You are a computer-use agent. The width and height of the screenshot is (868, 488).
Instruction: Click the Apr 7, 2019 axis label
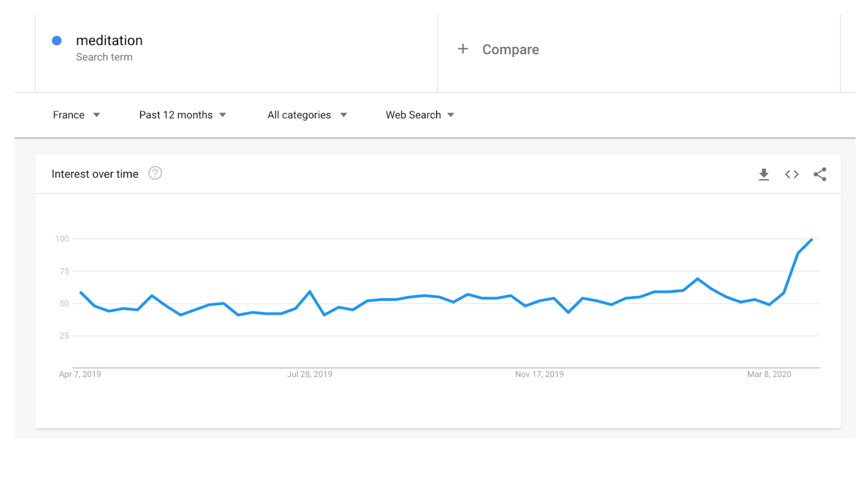click(x=80, y=374)
